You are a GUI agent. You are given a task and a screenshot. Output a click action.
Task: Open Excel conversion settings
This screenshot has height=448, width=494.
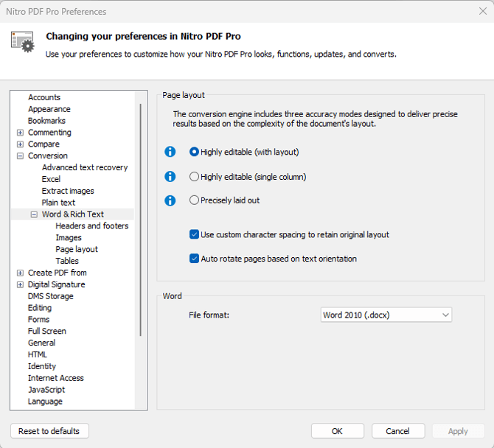coord(51,179)
